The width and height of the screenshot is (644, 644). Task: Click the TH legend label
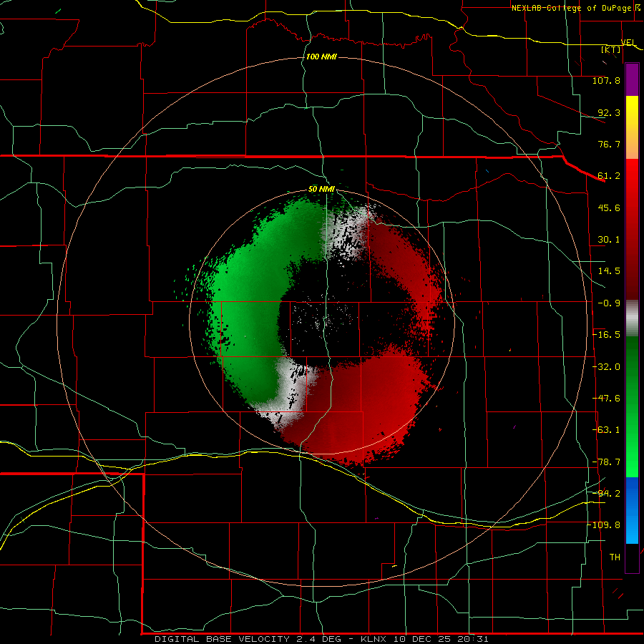(x=615, y=557)
